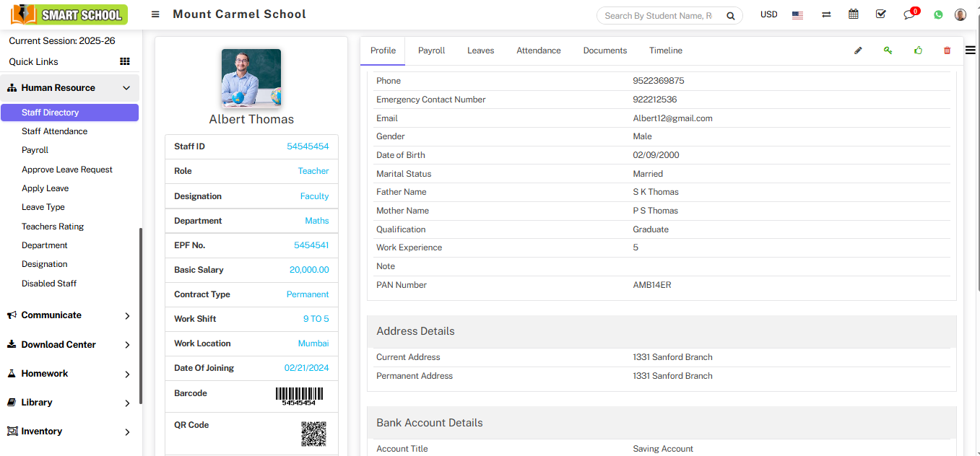
Task: Click the green thumbs-up icon
Action: coord(918,51)
